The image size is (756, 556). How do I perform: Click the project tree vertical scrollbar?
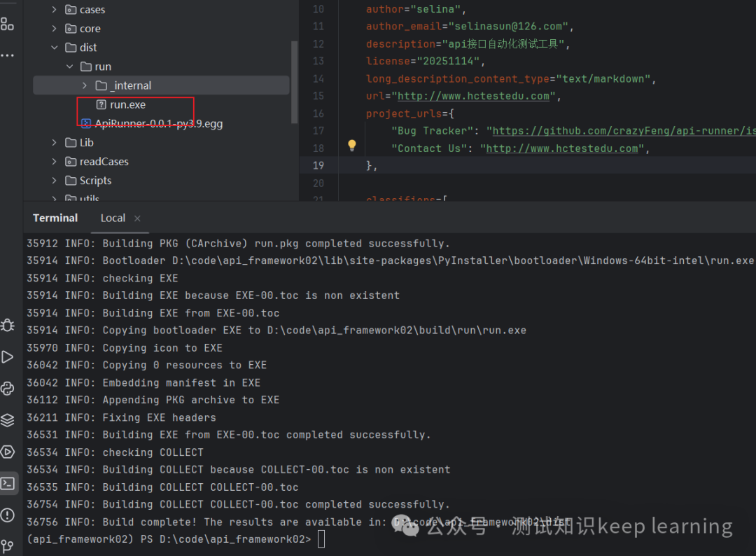pos(294,82)
